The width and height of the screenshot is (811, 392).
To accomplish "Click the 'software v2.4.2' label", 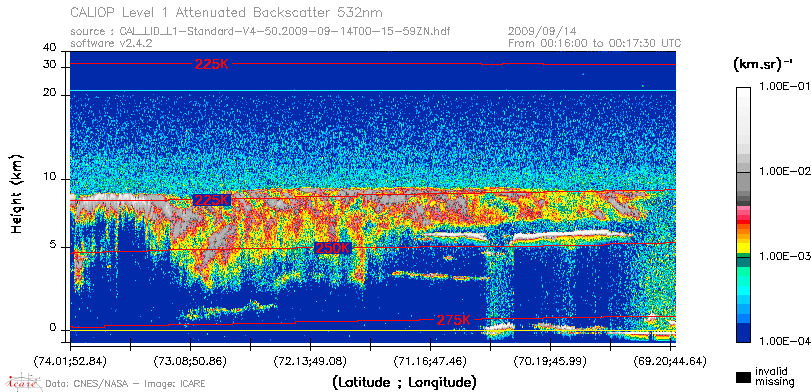I will click(x=111, y=44).
